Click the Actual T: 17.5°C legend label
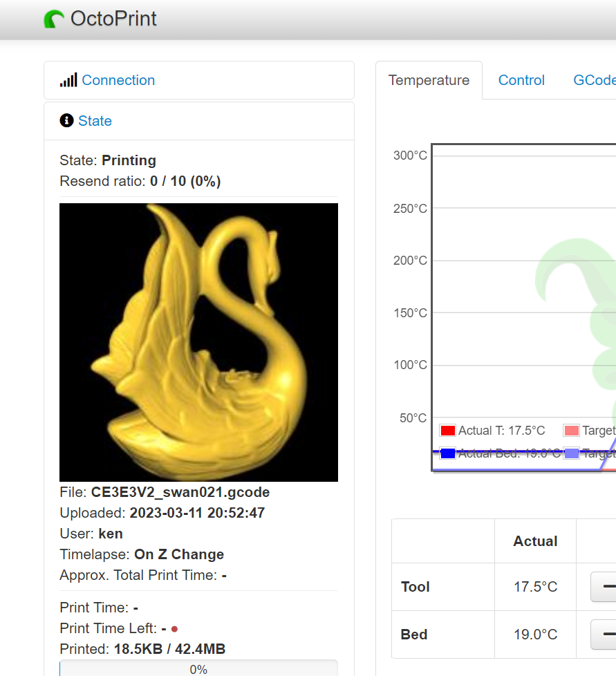This screenshot has width=616, height=676. coord(502,430)
